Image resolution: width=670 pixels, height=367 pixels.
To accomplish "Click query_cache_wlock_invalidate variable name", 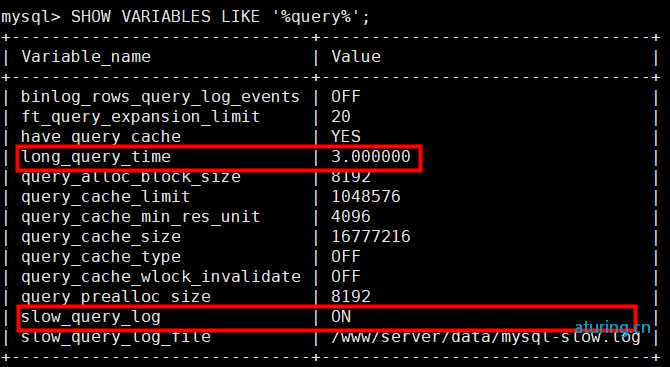I will 161,277.
